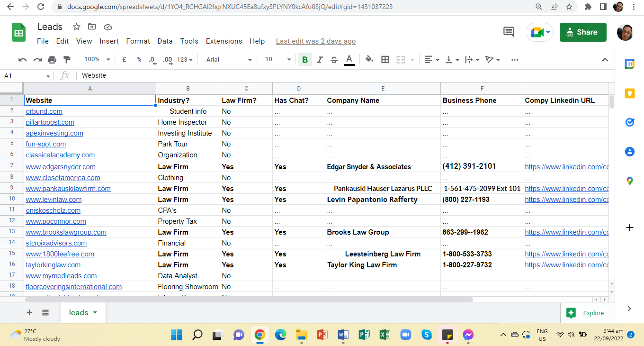Format as percent
The image size is (644, 346).
(139, 60)
